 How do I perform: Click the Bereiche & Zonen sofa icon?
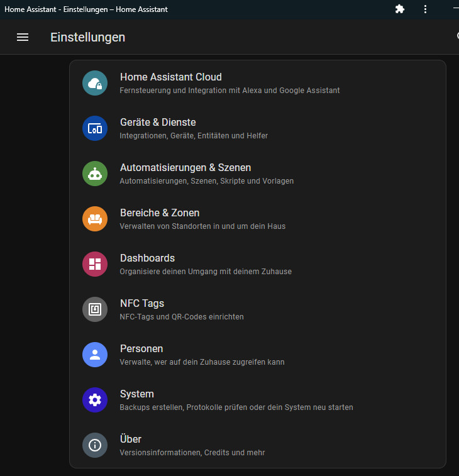click(x=95, y=219)
